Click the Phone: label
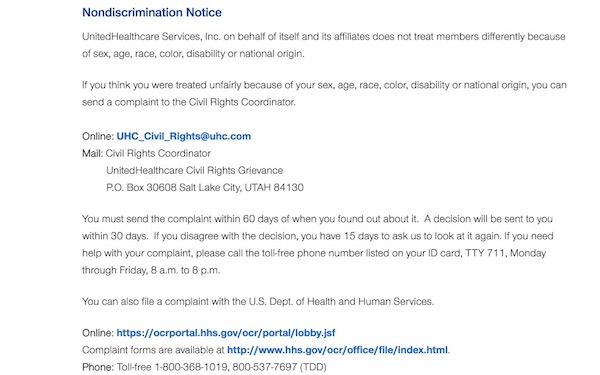The image size is (600, 375). click(x=98, y=367)
